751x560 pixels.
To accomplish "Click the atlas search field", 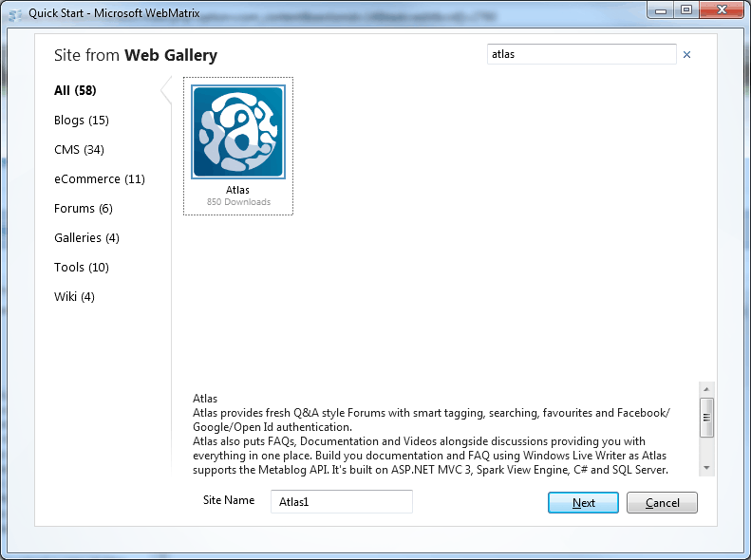I will tap(581, 54).
